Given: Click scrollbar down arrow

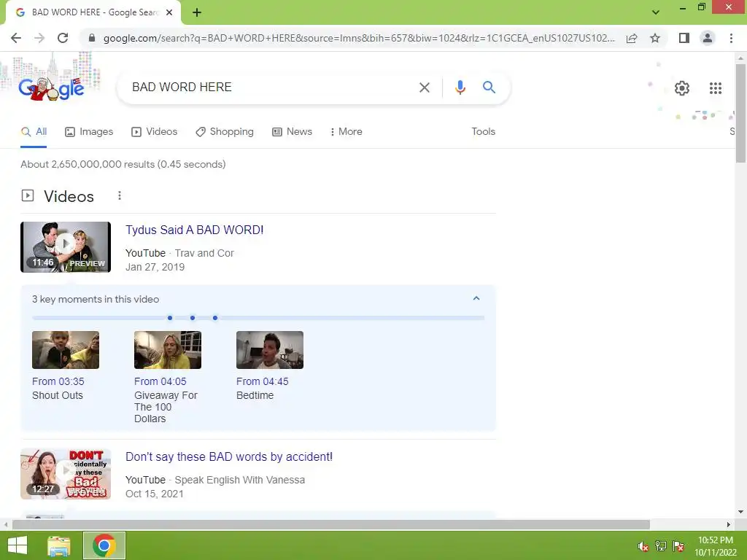Looking at the screenshot, I should click(740, 513).
